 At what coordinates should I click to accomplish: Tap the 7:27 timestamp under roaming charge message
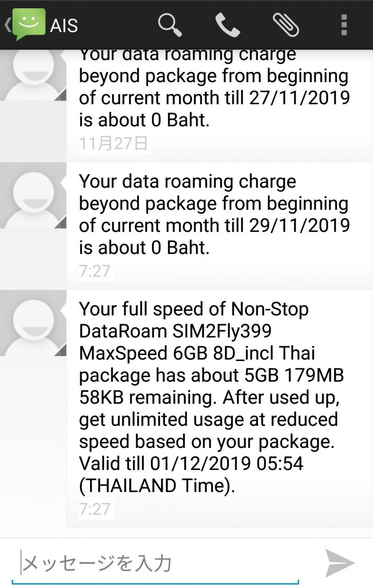point(95,271)
